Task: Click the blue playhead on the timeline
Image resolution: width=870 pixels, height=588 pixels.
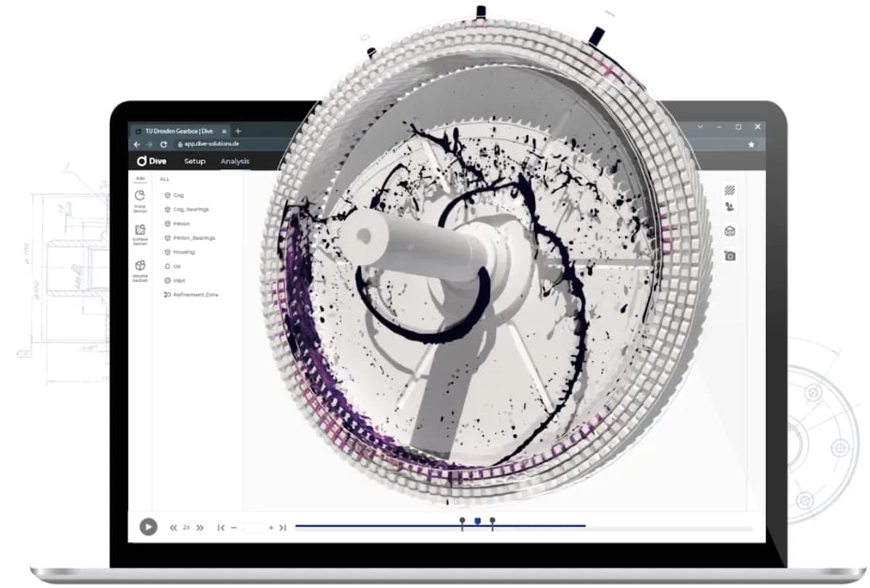Action: pyautogui.click(x=478, y=522)
